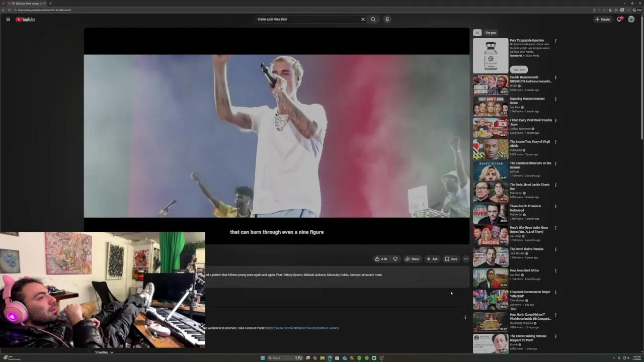Screen dimensions: 644x362
Task: Open 'Exposing Music's Greatest Scam' thumbnail
Action: point(491,106)
